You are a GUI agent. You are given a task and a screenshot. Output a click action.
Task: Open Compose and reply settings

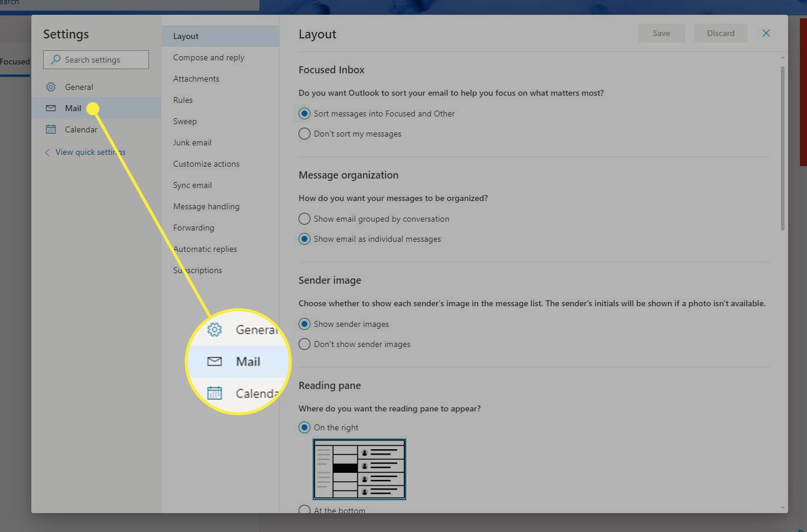(x=220, y=57)
